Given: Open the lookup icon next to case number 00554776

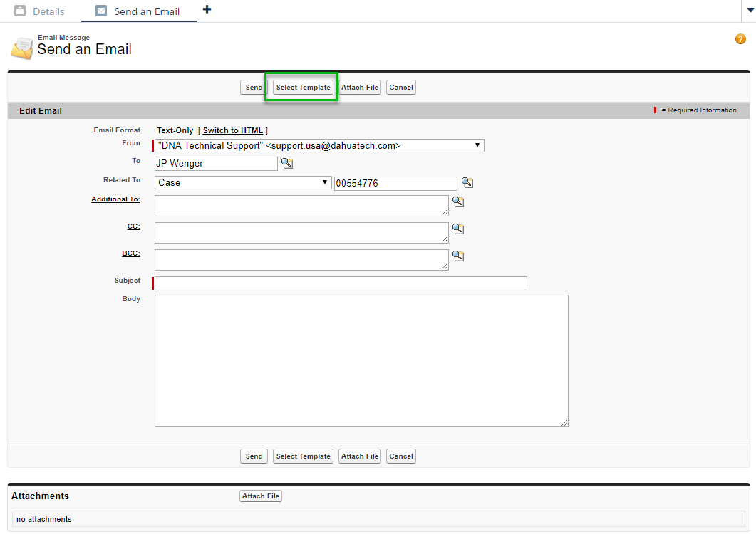Looking at the screenshot, I should [x=467, y=183].
